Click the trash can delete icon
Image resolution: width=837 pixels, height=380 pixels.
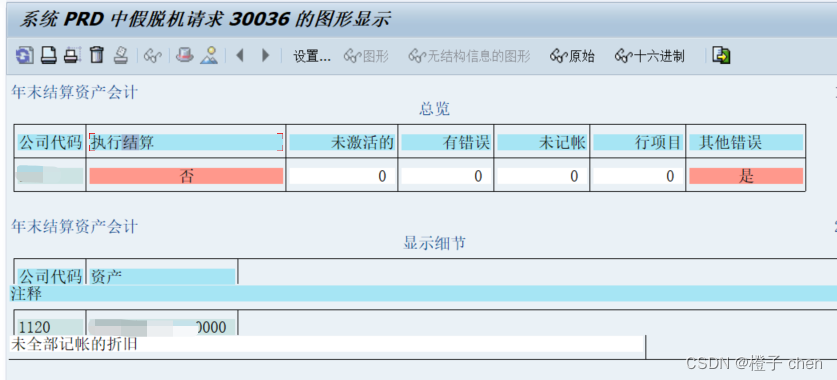pyautogui.click(x=97, y=54)
